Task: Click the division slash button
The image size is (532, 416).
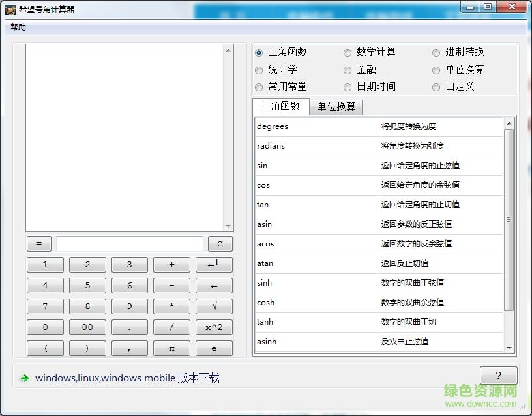Action: tap(171, 327)
